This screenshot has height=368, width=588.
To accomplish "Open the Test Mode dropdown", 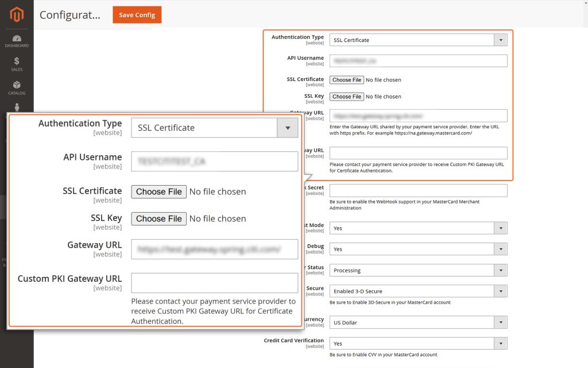I will point(418,228).
